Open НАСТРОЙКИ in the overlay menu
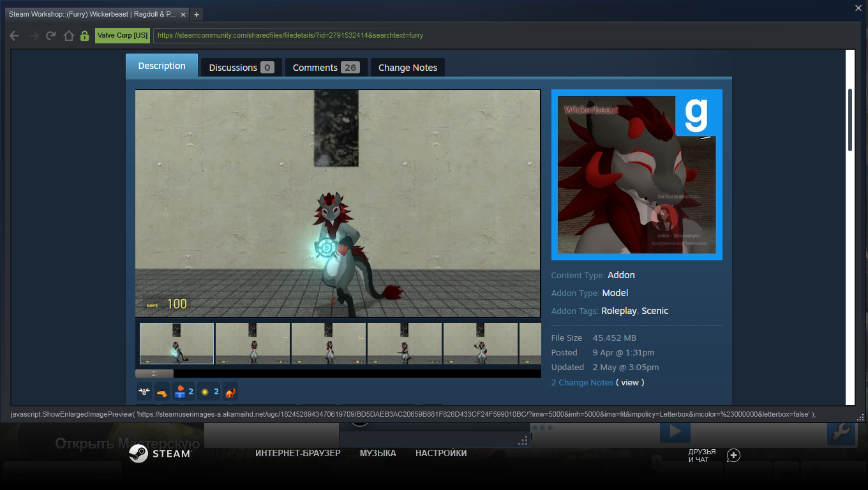The width and height of the screenshot is (868, 490). 441,454
